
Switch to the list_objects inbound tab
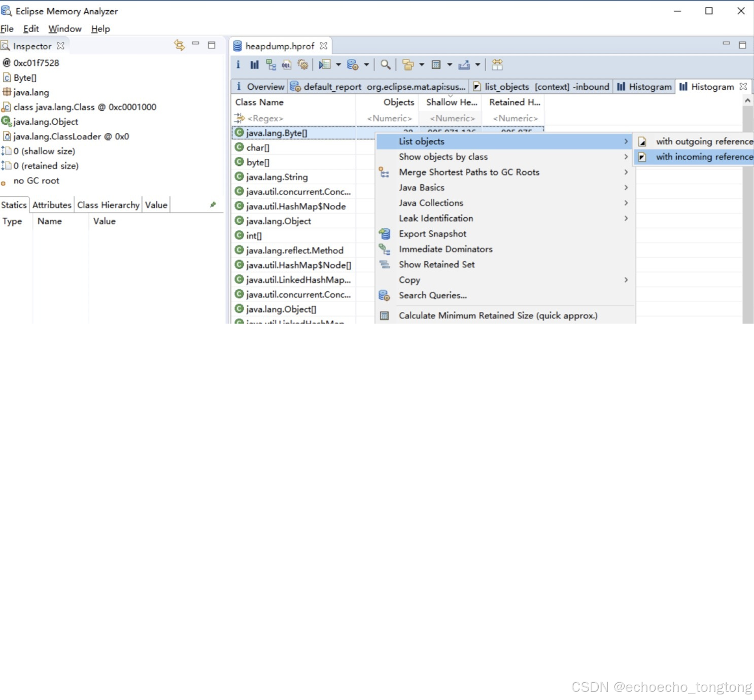pos(541,87)
